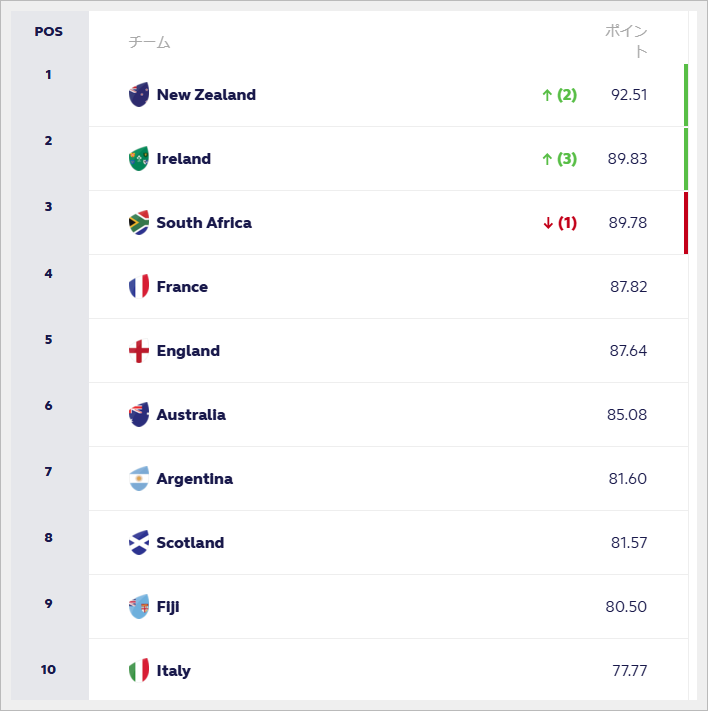708x711 pixels.
Task: Click the Scotland saltire flag icon
Action: (x=139, y=543)
